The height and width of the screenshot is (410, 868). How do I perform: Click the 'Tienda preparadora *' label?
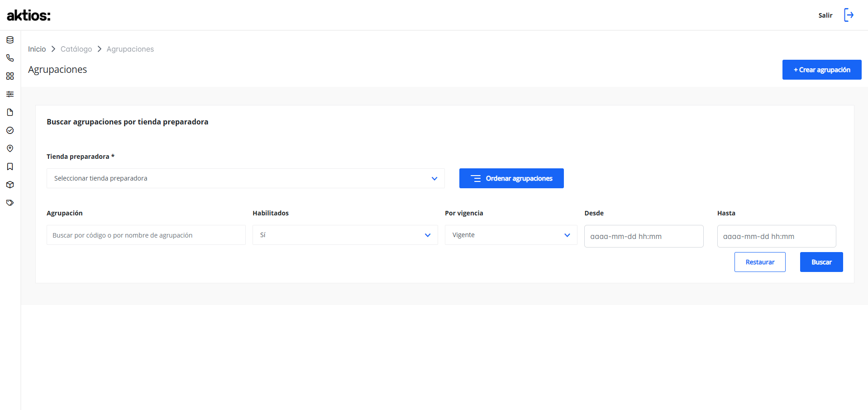81,157
